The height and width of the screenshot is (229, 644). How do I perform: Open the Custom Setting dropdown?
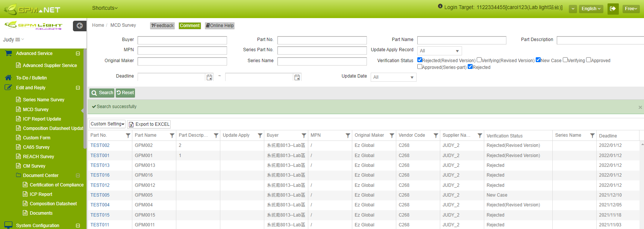point(107,124)
